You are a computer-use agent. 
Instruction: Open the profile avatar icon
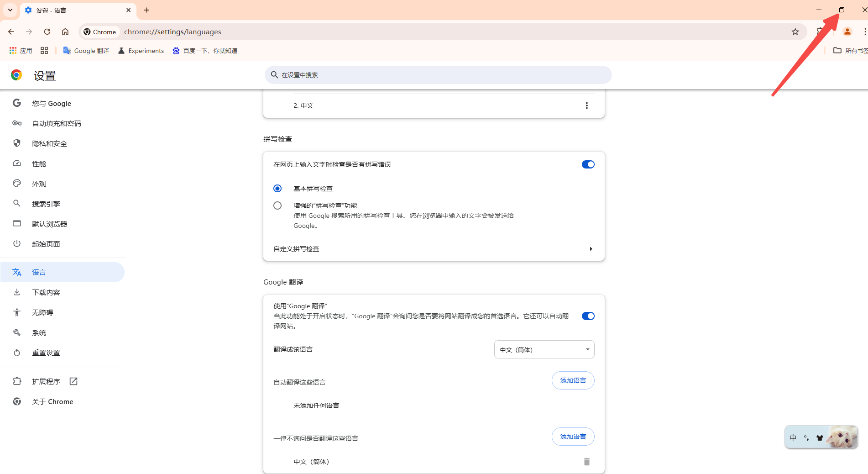click(847, 32)
